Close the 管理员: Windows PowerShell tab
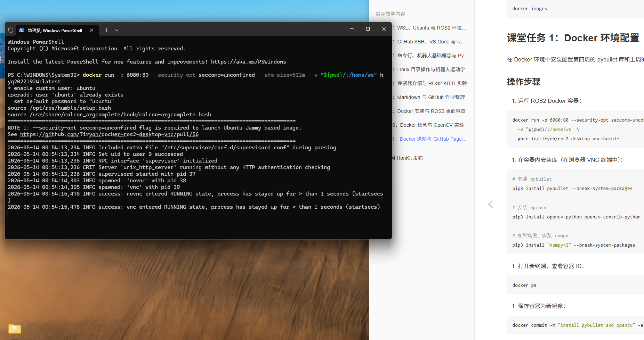The image size is (644, 340). [91, 30]
